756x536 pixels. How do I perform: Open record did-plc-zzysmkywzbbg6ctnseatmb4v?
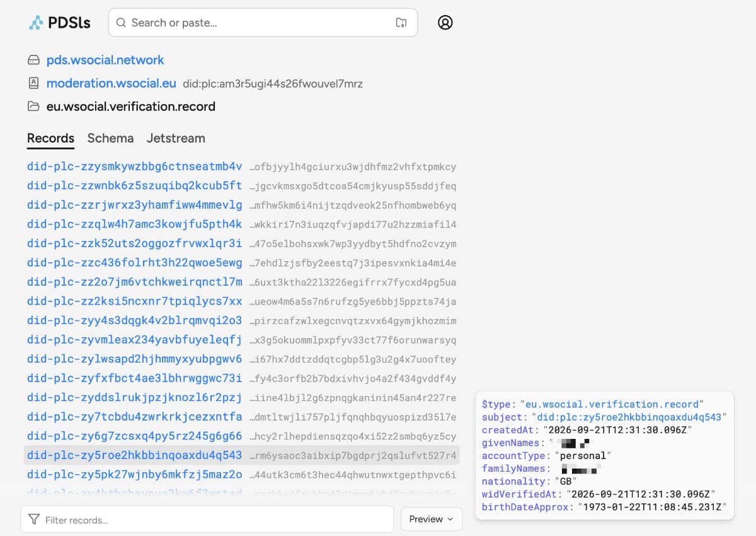pyautogui.click(x=134, y=166)
